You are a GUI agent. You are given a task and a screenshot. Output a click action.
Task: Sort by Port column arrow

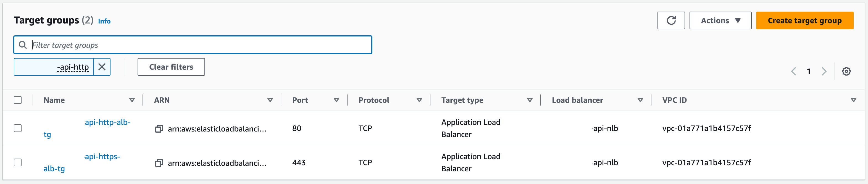pyautogui.click(x=336, y=100)
